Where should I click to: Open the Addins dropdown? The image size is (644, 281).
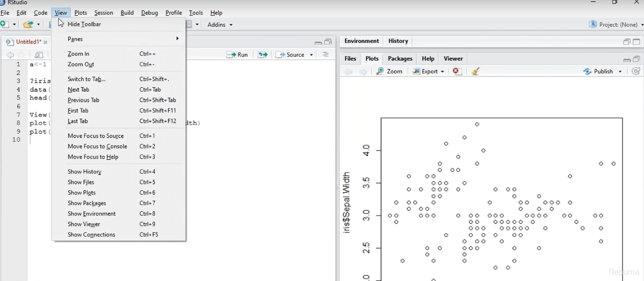[219, 24]
